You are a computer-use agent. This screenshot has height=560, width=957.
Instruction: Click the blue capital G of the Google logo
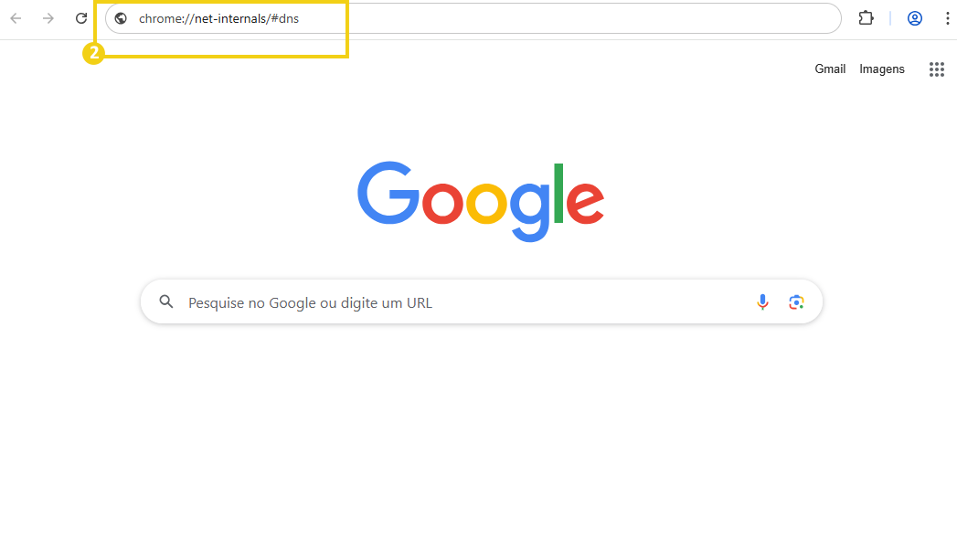(388, 193)
